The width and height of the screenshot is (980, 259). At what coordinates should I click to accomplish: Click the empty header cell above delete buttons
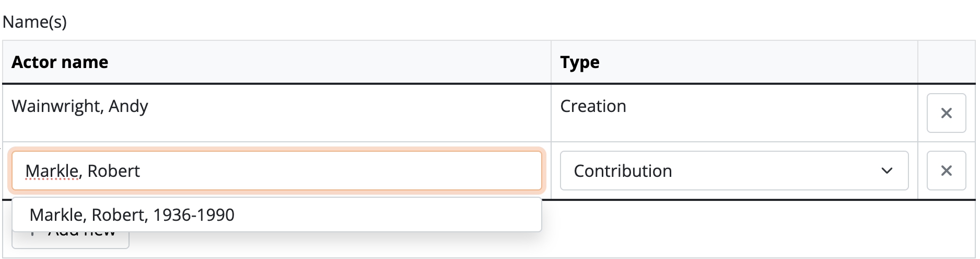coord(946,62)
